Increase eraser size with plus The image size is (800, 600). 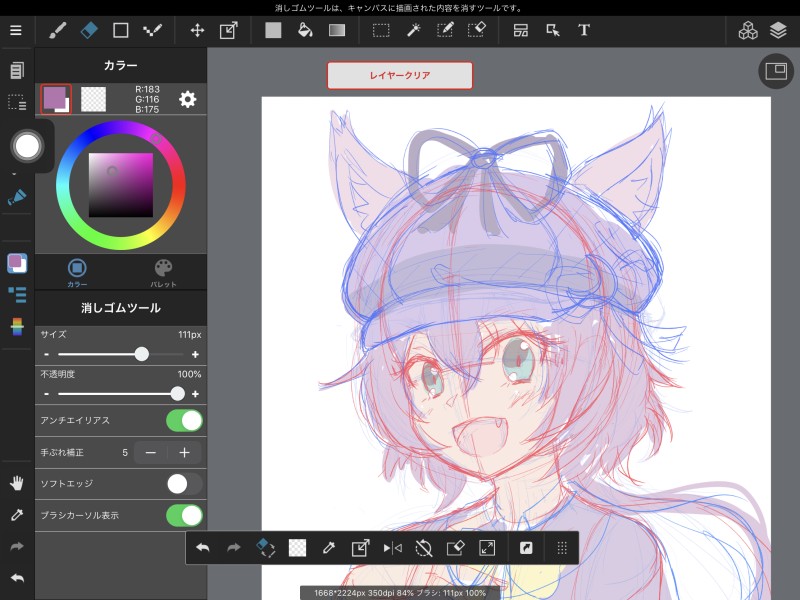coord(195,354)
